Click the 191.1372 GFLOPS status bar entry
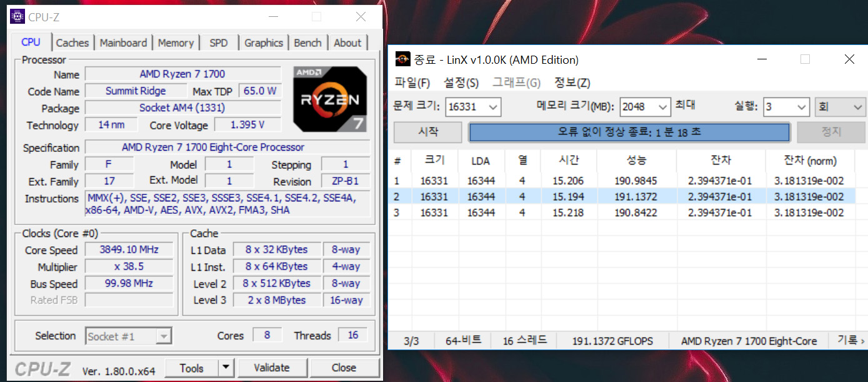 [x=612, y=341]
